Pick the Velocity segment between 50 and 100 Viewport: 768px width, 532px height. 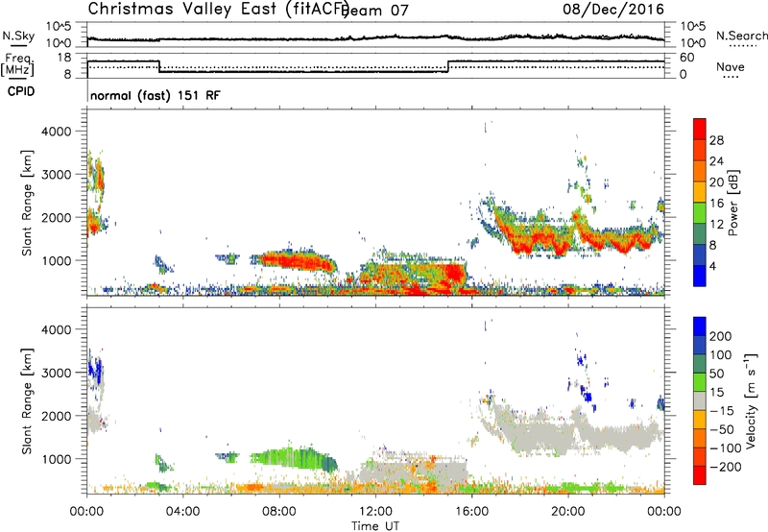(x=700, y=364)
